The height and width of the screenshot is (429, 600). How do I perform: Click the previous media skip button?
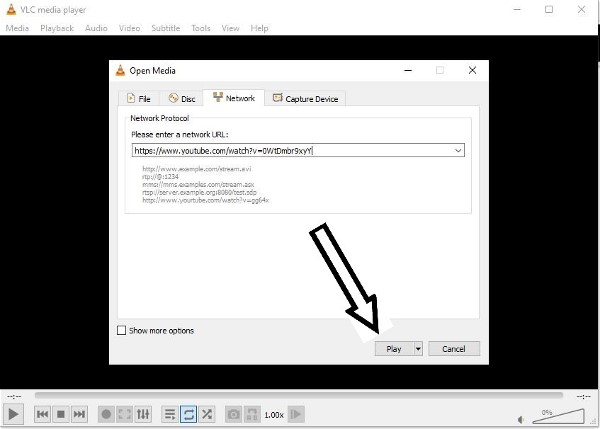(x=42, y=414)
